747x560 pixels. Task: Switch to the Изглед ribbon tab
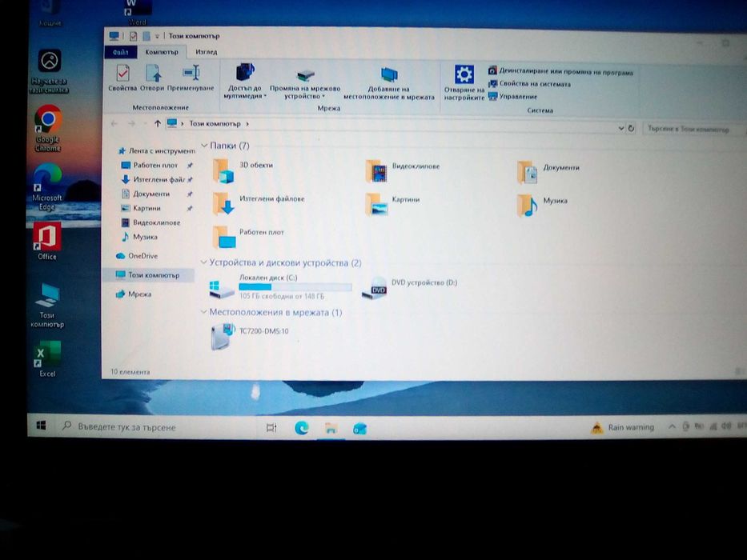tap(206, 52)
